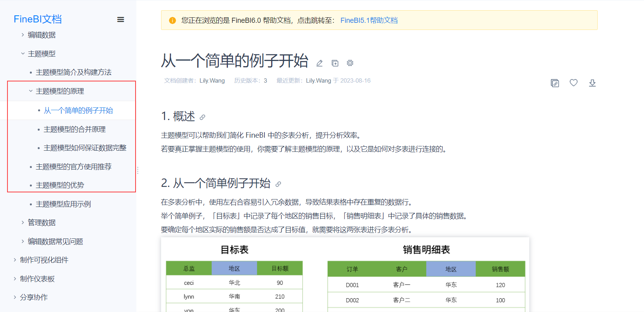Click the document creator name Lily.Wang
The height and width of the screenshot is (312, 644).
tap(212, 81)
